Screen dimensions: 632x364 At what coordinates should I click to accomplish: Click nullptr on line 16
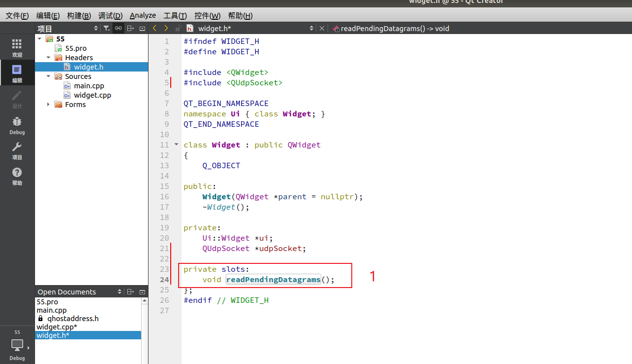click(x=337, y=196)
